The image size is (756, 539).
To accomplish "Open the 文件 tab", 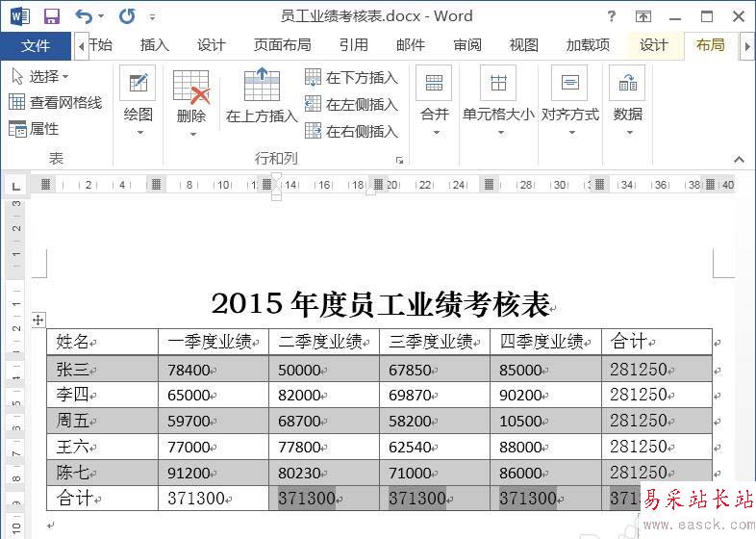I will [36, 46].
